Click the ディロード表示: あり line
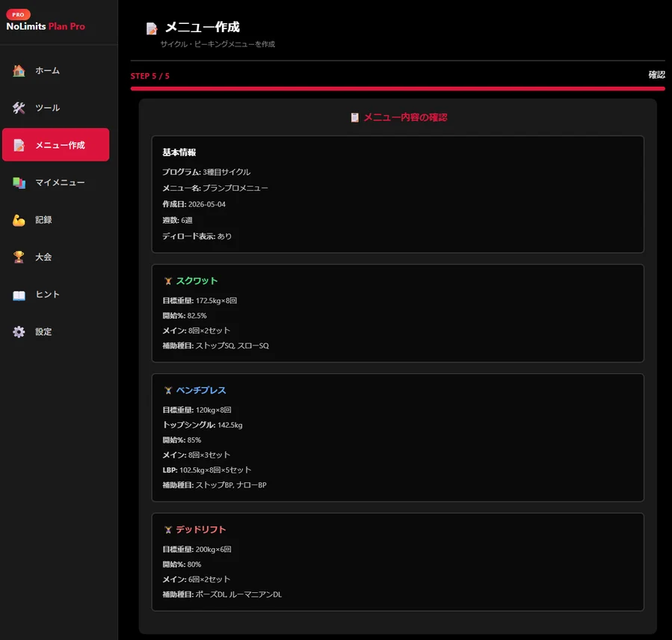This screenshot has width=672, height=640. (197, 236)
